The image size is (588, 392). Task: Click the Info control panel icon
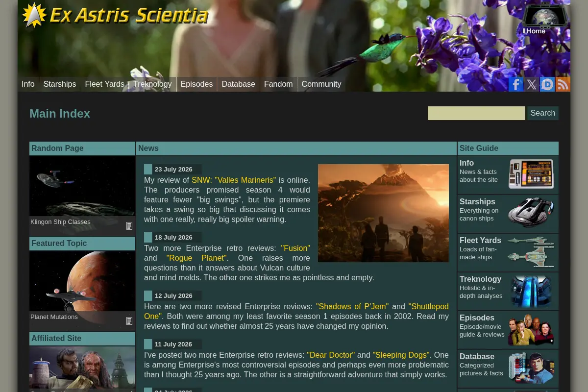[x=531, y=174]
